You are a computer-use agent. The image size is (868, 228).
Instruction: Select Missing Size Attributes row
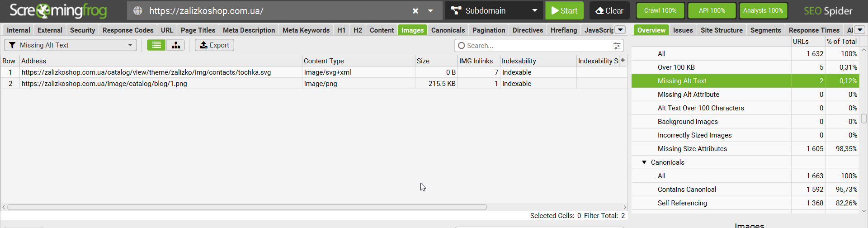click(x=745, y=149)
